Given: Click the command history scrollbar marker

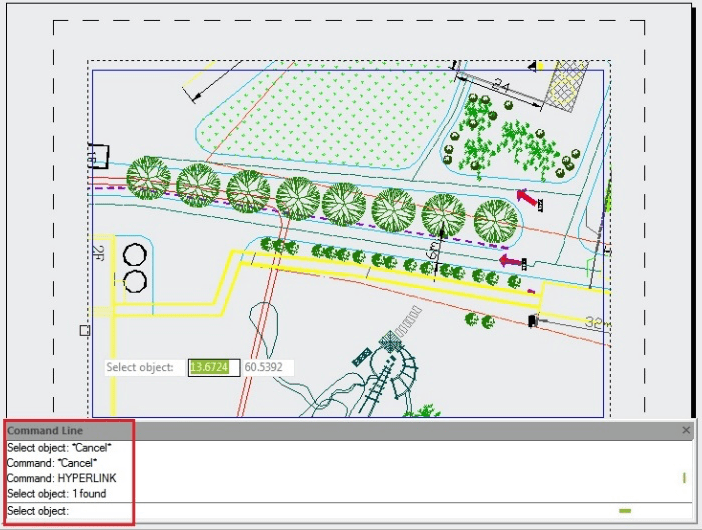Looking at the screenshot, I should 684,478.
